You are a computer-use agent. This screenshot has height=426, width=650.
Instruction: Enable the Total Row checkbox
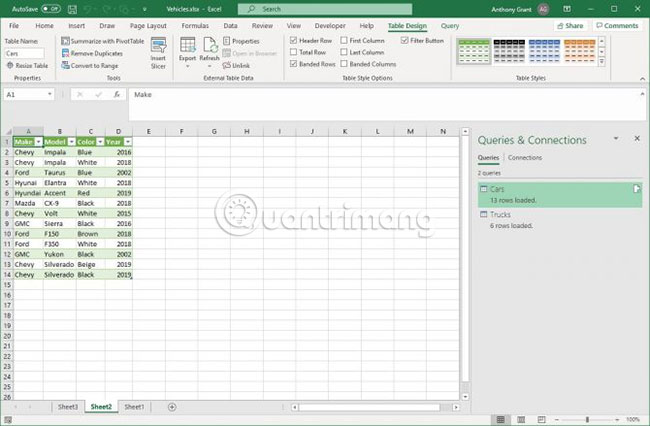(x=293, y=52)
